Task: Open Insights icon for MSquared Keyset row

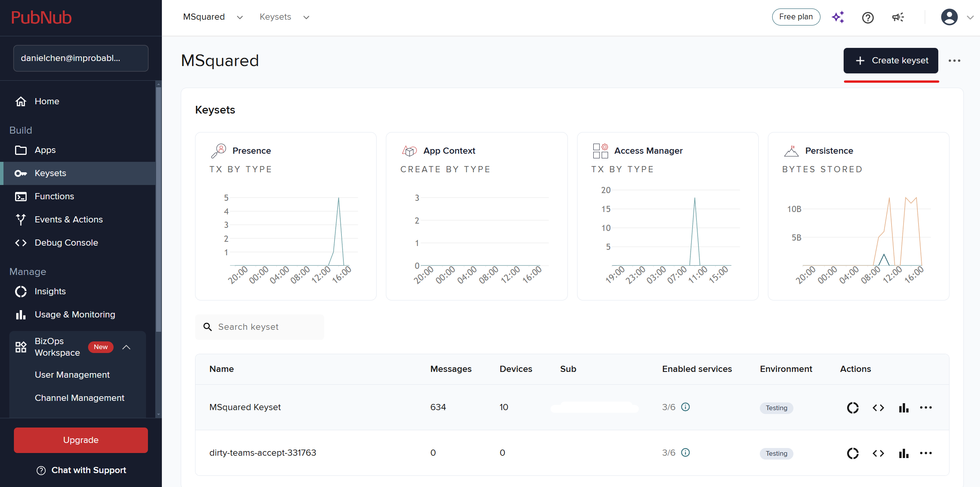Action: coord(853,408)
